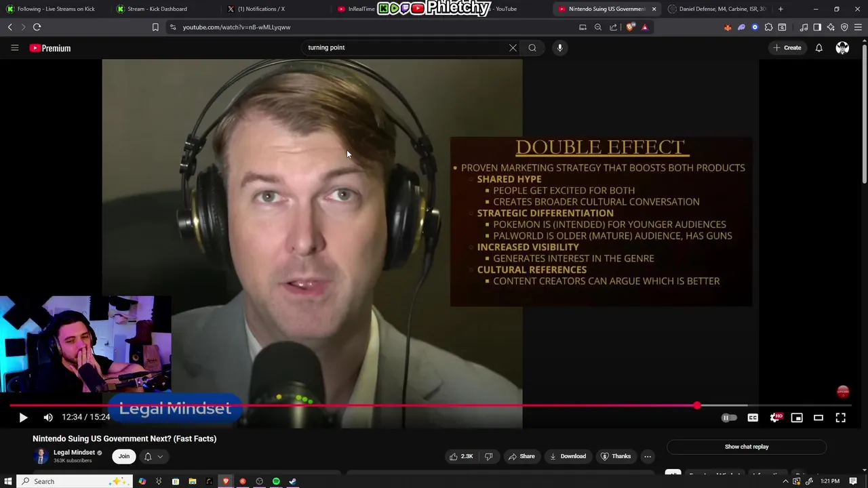Open the Create video button
The height and width of the screenshot is (488, 868).
[787, 47]
